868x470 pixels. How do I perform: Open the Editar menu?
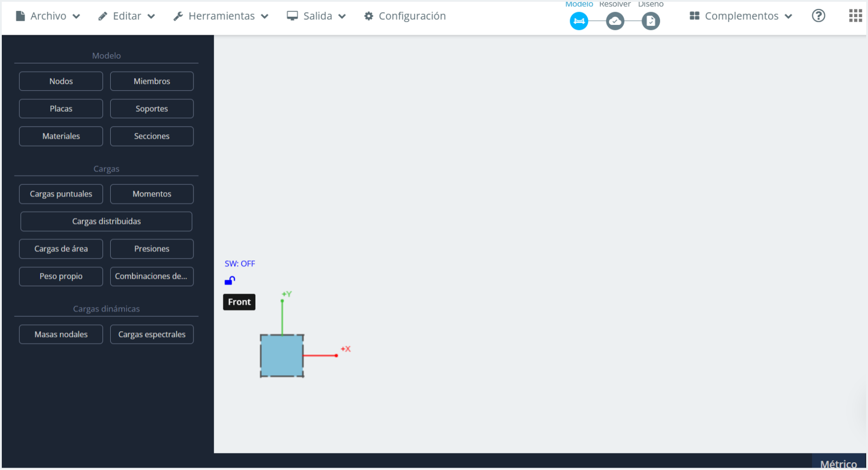coord(127,16)
